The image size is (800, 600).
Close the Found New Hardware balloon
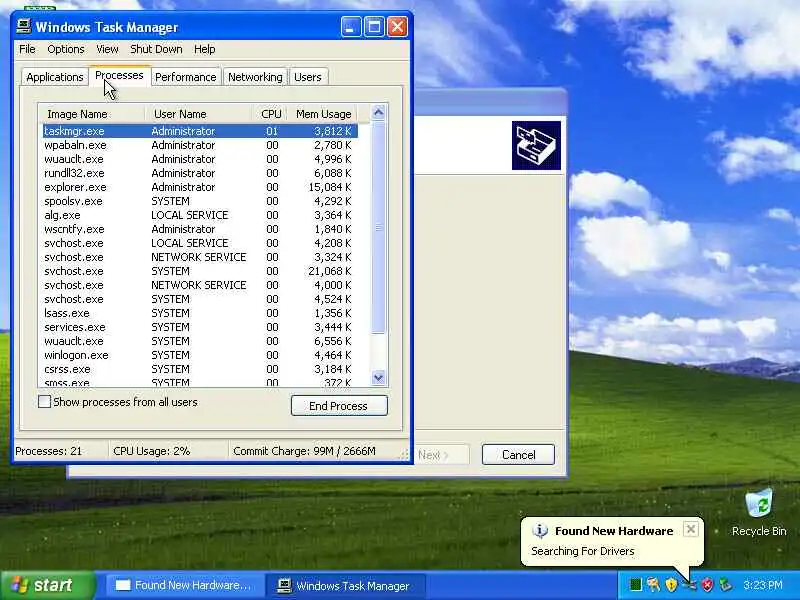(x=690, y=529)
